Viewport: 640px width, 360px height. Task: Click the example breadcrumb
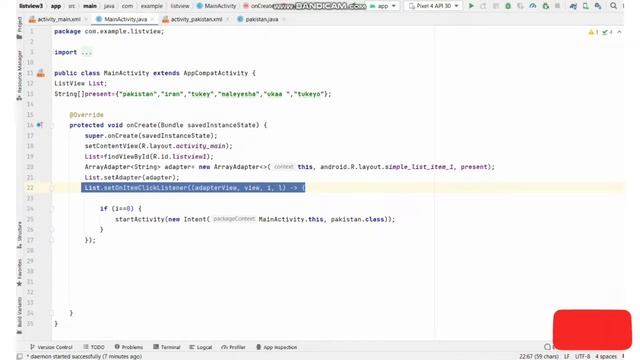[152, 6]
